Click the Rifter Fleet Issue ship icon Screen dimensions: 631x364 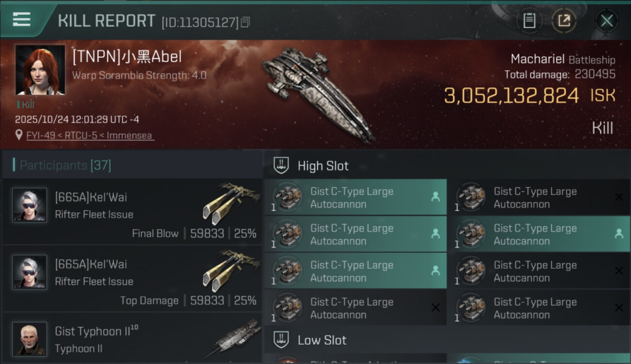click(x=231, y=203)
